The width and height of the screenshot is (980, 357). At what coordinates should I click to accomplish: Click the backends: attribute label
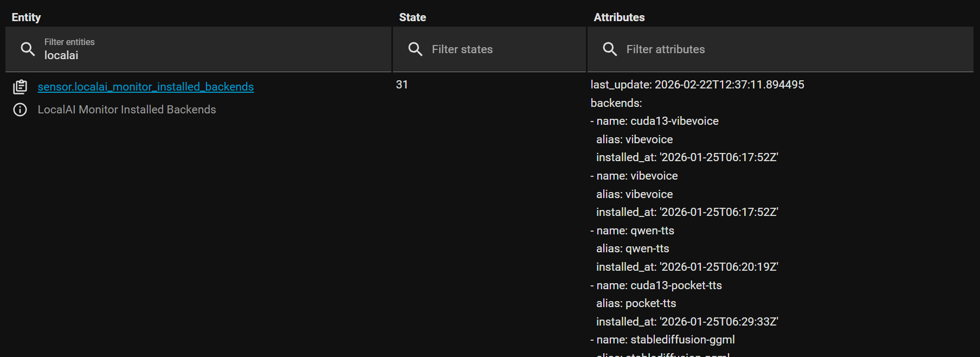point(616,103)
